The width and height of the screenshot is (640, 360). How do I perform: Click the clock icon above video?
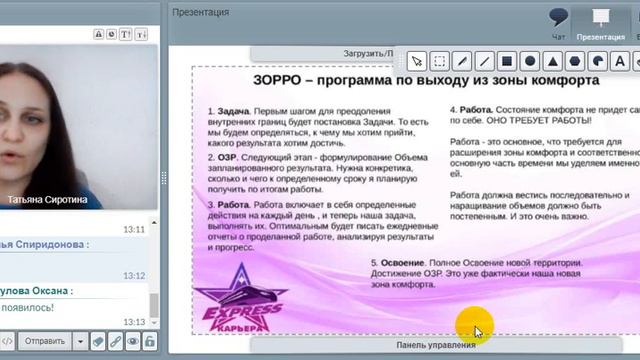(x=111, y=34)
